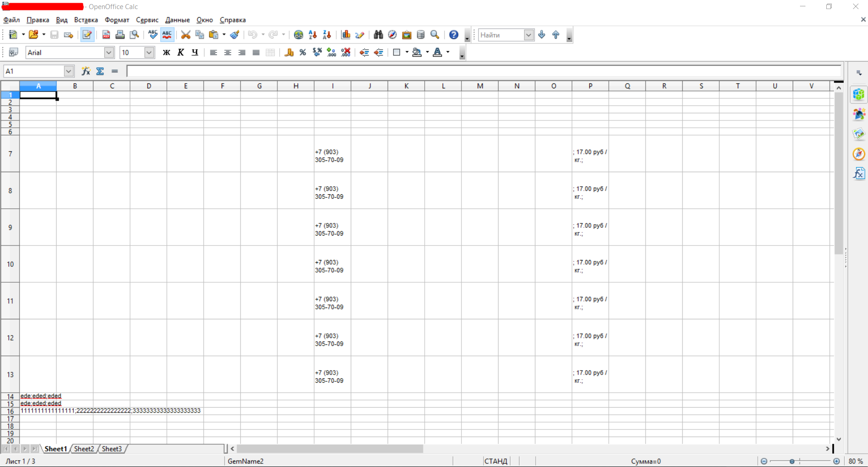Screen dimensions: 868x467
Task: Click the formula input line
Action: click(484, 71)
